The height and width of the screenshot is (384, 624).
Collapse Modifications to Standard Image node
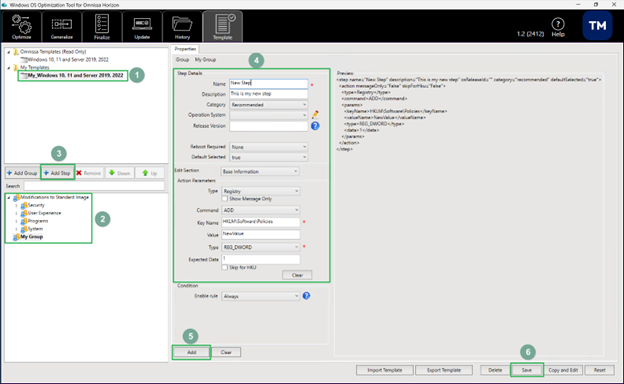coord(9,197)
